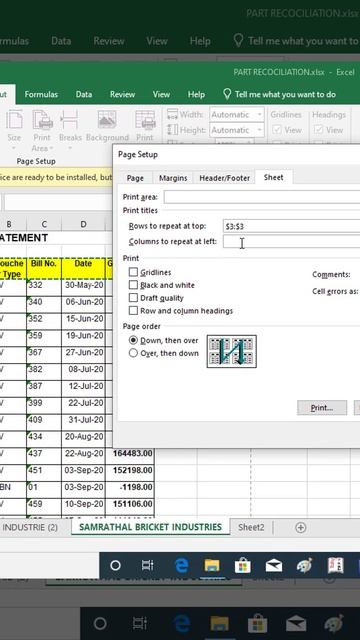The width and height of the screenshot is (360, 640).
Task: Select the Down, then over radio button
Action: pyautogui.click(x=133, y=340)
